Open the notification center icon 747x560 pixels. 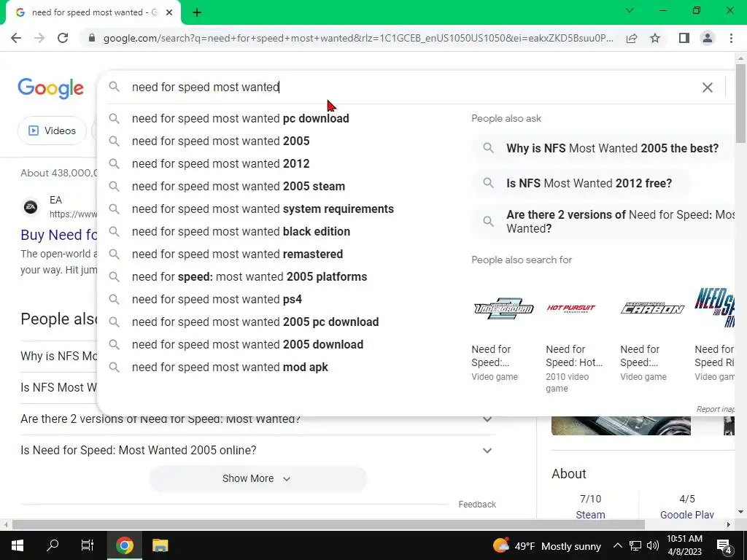[x=724, y=546]
